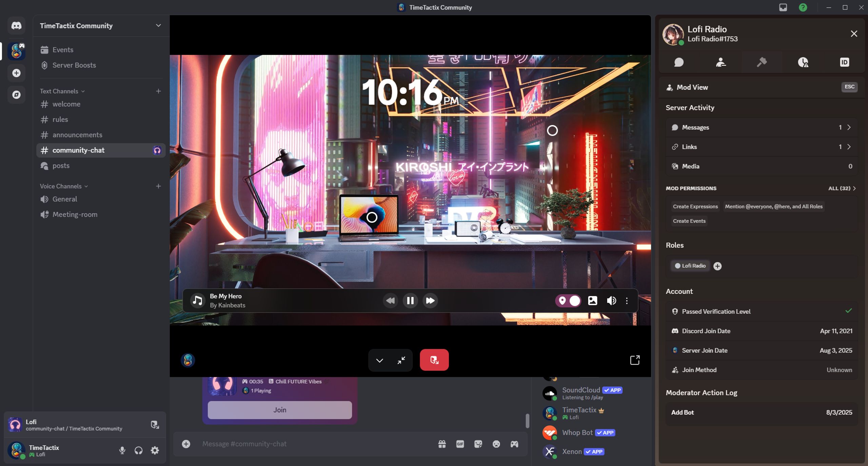Disconnect from Lofi activity in status panel

[155, 425]
